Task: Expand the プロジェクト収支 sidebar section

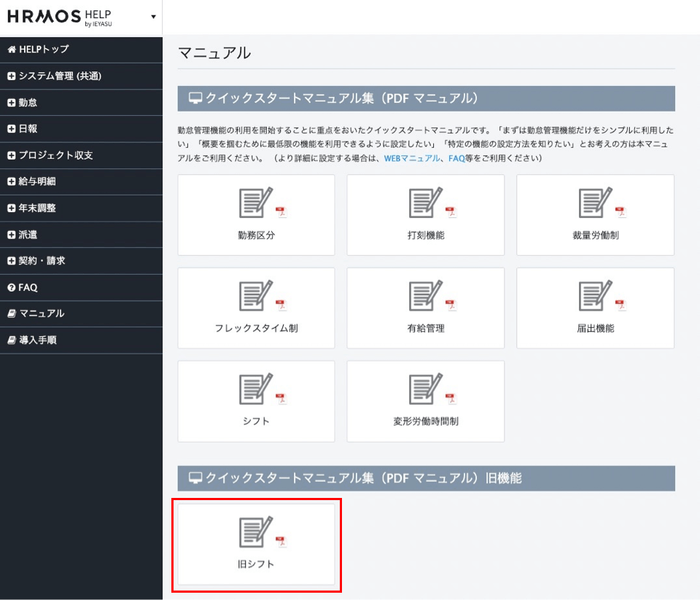Action: 51,155
